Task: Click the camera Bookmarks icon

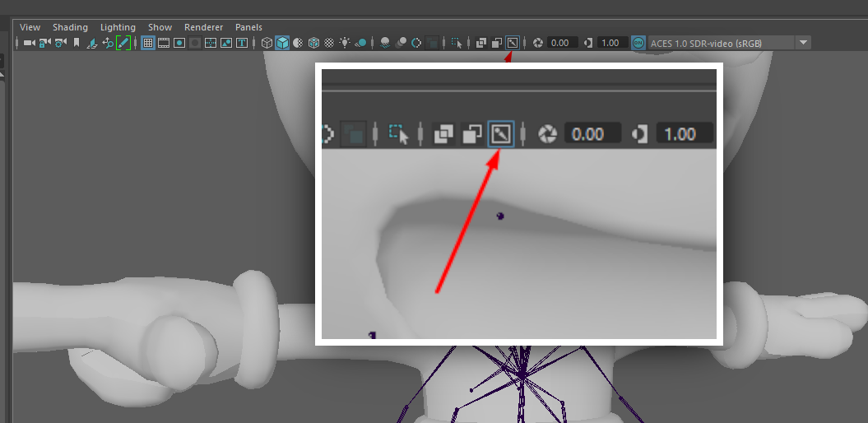Action: tap(77, 43)
